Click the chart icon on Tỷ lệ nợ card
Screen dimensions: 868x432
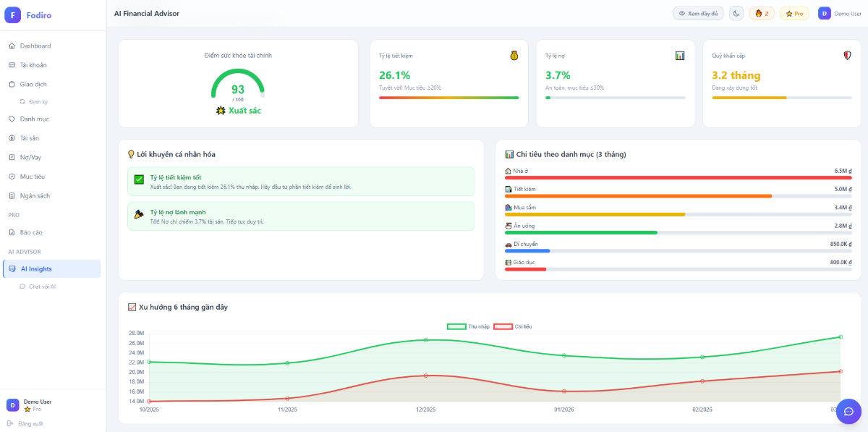(680, 55)
